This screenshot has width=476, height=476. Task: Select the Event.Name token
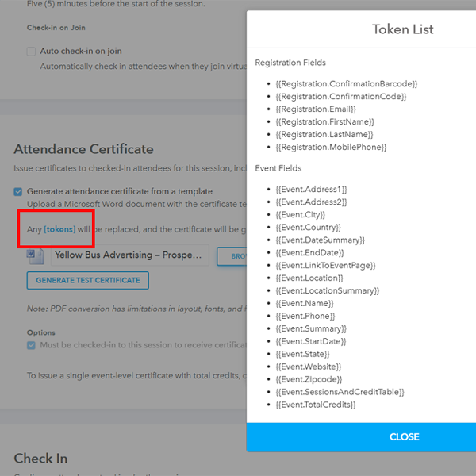pyautogui.click(x=305, y=303)
